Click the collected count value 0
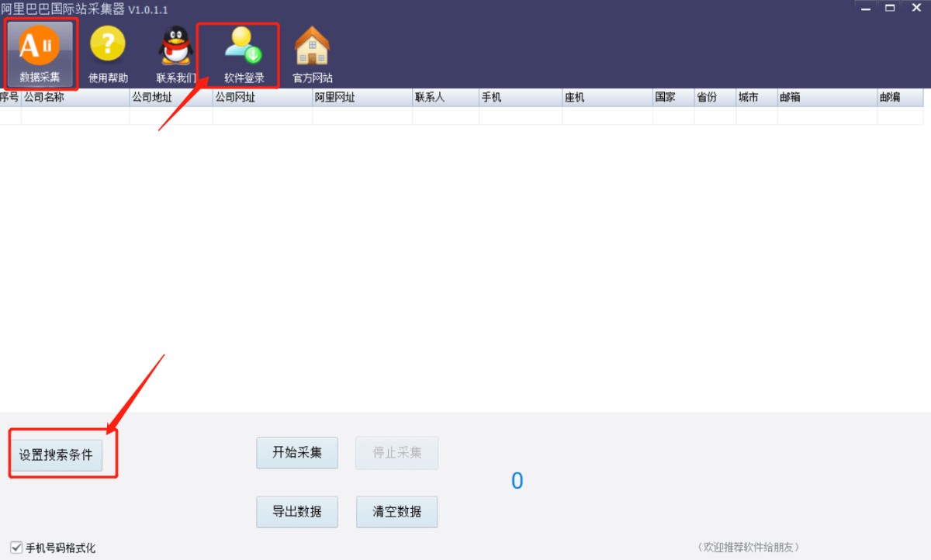The width and height of the screenshot is (931, 560). point(517,481)
